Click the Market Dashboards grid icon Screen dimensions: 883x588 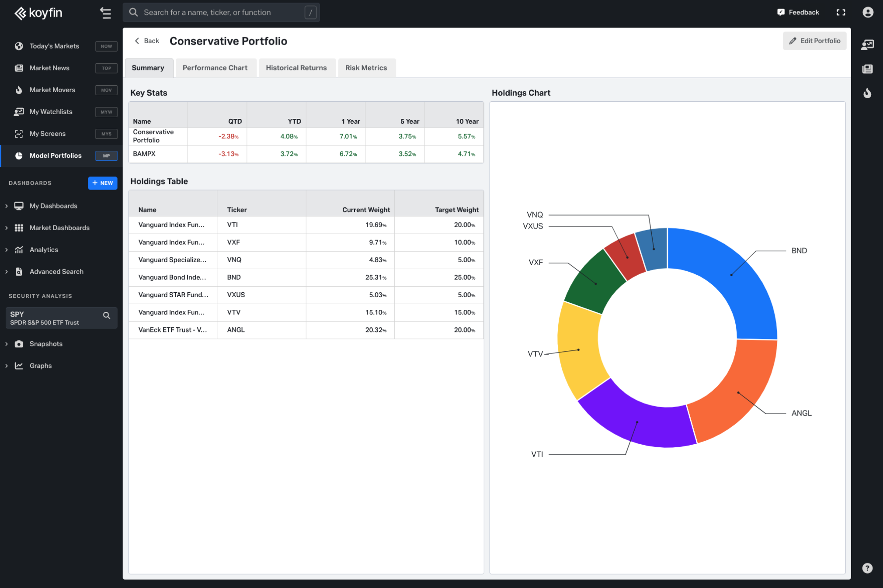(19, 228)
